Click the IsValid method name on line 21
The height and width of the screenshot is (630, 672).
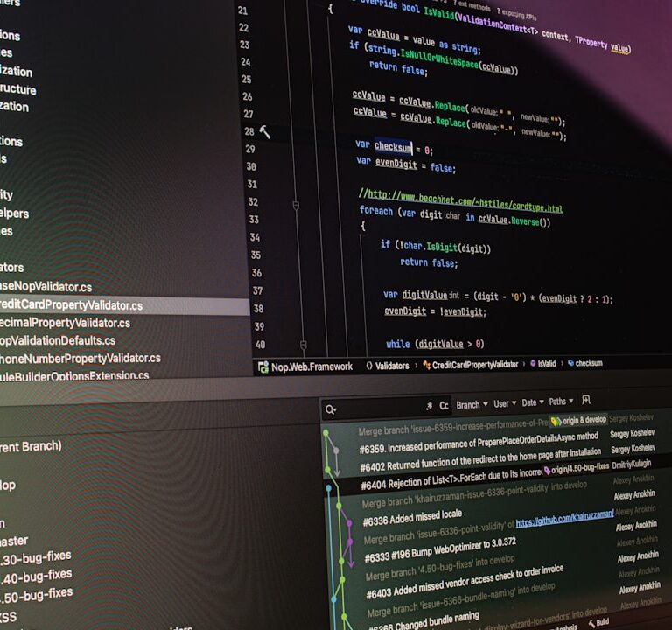[439, 12]
